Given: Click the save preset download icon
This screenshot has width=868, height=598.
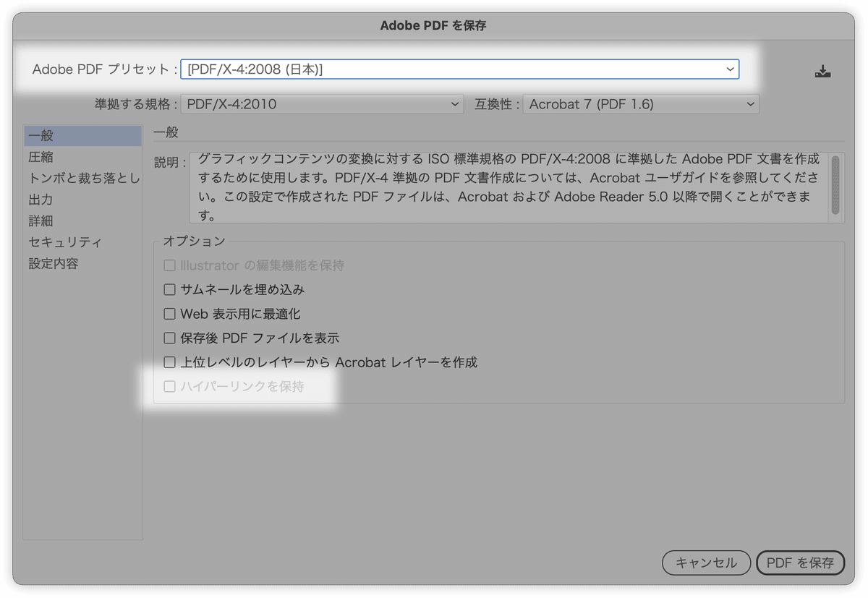Looking at the screenshot, I should click(x=822, y=72).
